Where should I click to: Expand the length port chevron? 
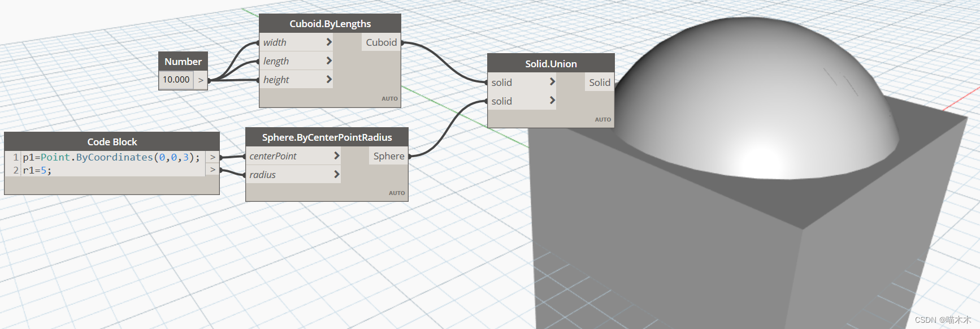(x=329, y=61)
